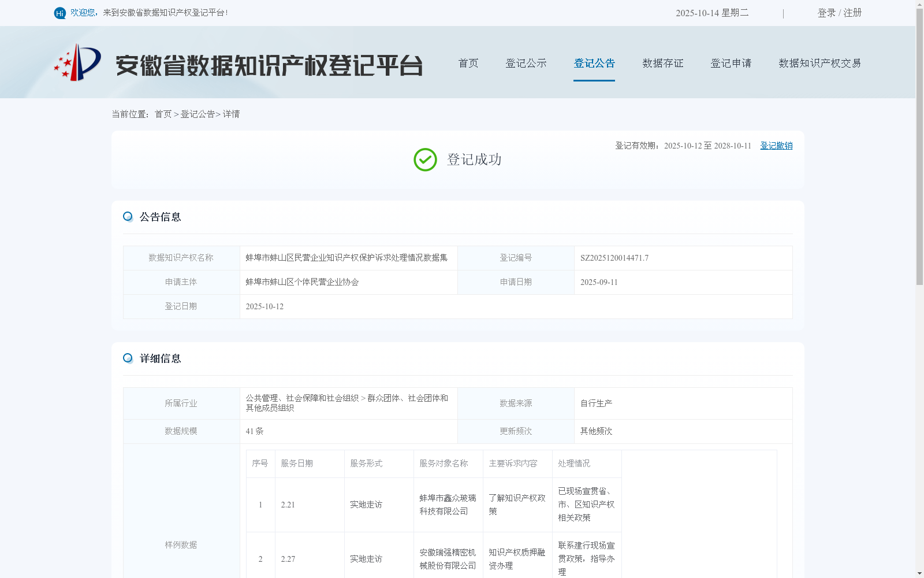Screen dimensions: 924x578
Task: Open 数据知识产权交易 tab
Action: [820, 63]
